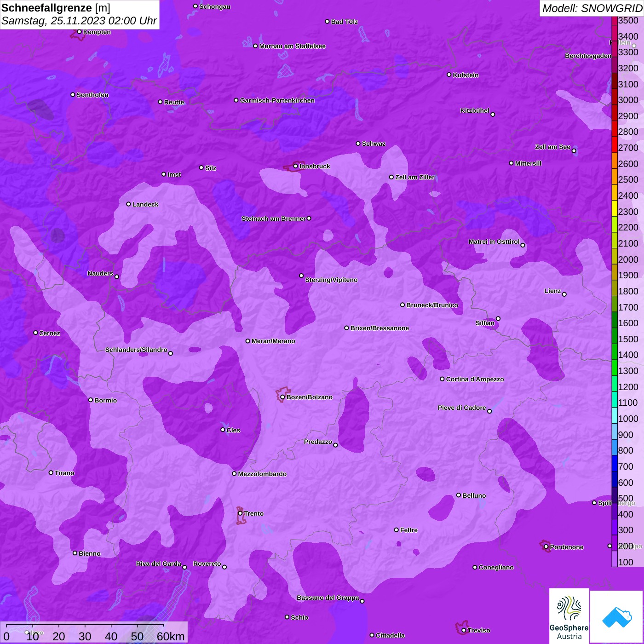
Task: Click the Pordenone city marker
Action: pos(546,547)
